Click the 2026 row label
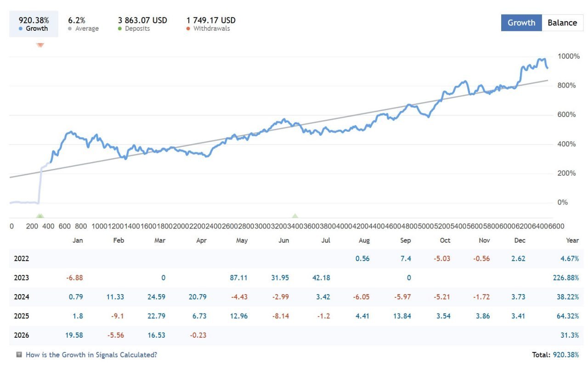Viewport: 588px width, 368px height. click(22, 335)
